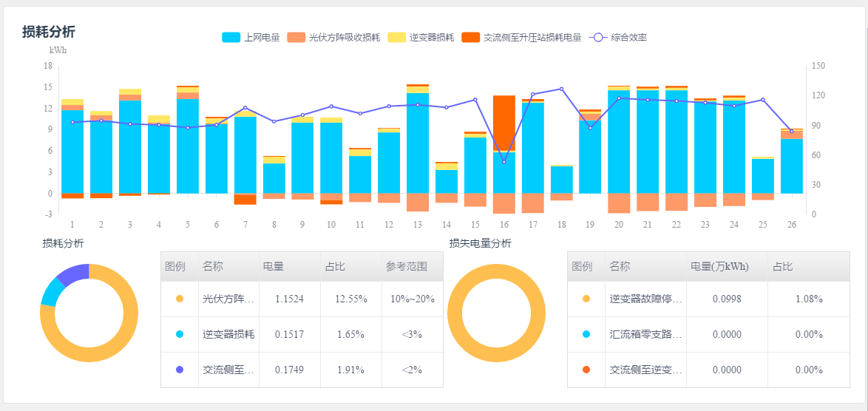The image size is (868, 411).
Task: Click the yellow dot in the 光伏方阵 row
Action: [x=180, y=299]
